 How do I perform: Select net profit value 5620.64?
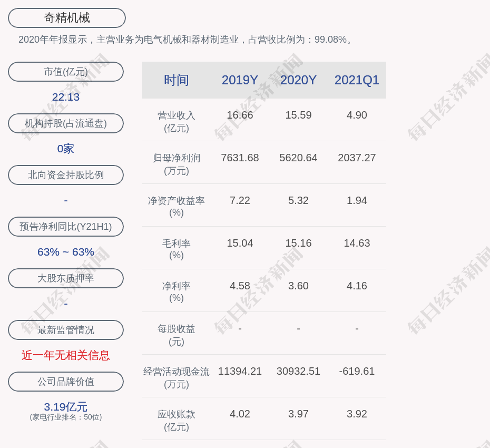click(298, 158)
